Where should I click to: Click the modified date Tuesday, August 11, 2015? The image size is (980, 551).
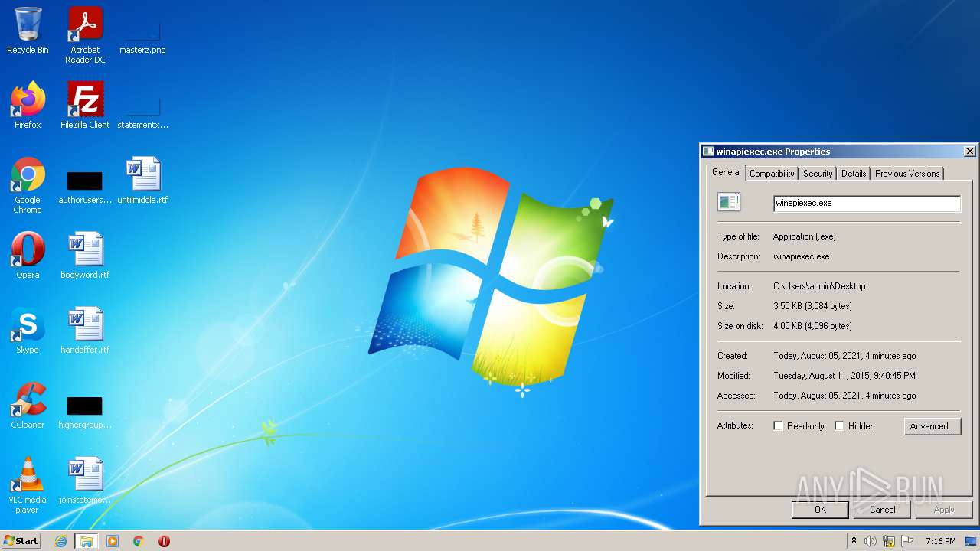pyautogui.click(x=844, y=376)
